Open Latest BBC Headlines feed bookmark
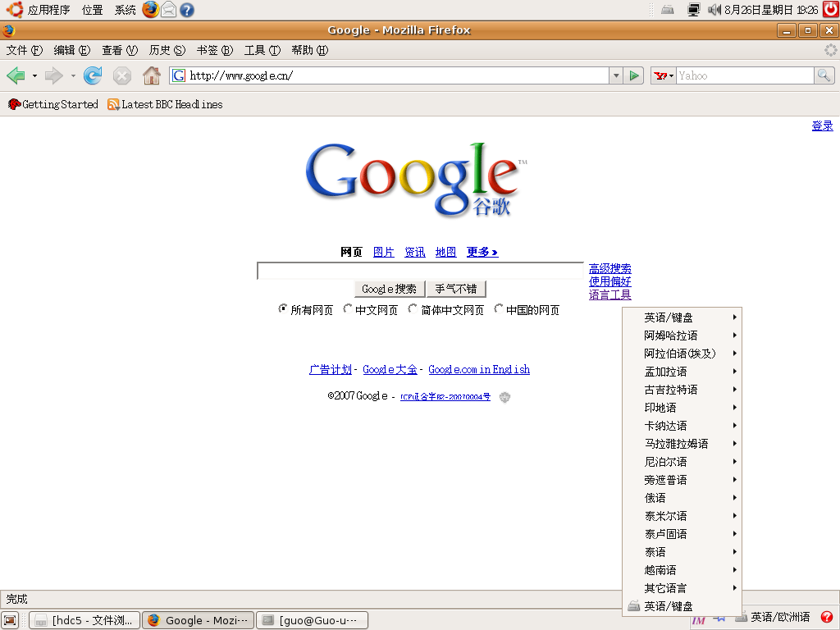The width and height of the screenshot is (840, 630). (165, 104)
